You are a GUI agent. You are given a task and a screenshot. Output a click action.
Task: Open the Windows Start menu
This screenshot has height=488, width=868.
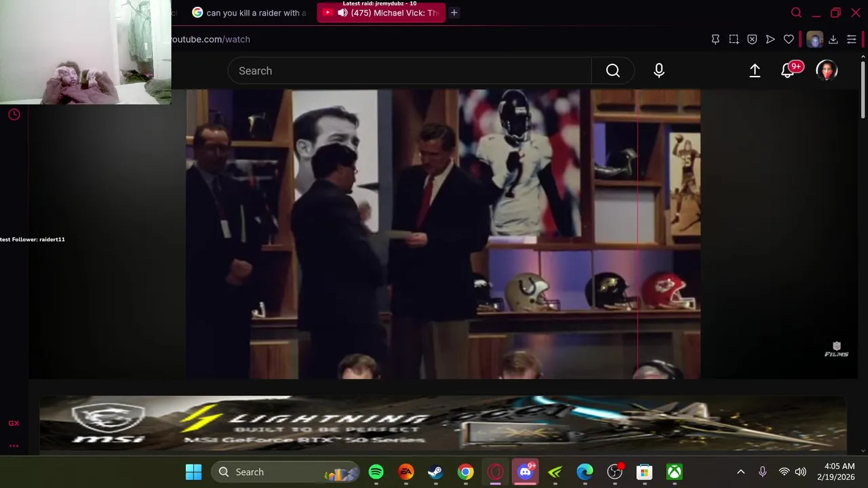tap(193, 472)
